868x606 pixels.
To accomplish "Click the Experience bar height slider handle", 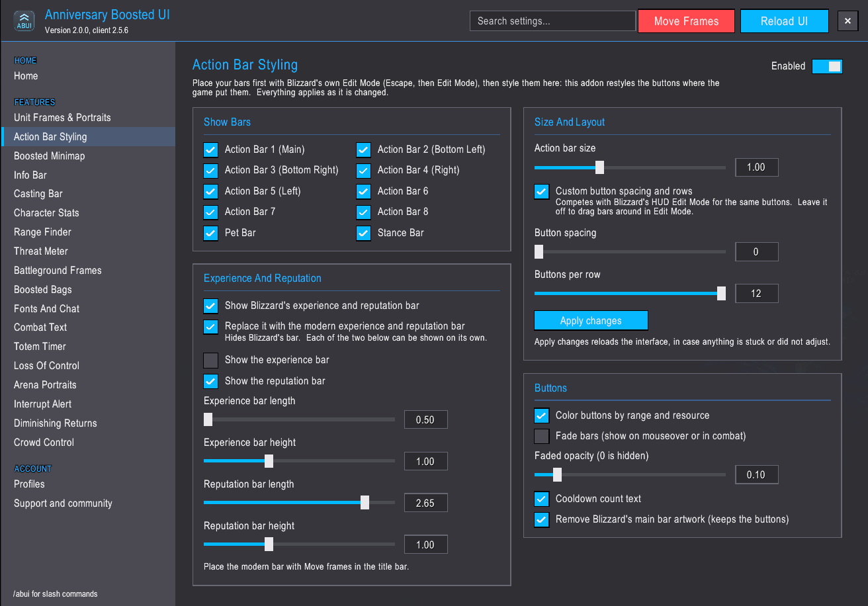I will (x=269, y=461).
